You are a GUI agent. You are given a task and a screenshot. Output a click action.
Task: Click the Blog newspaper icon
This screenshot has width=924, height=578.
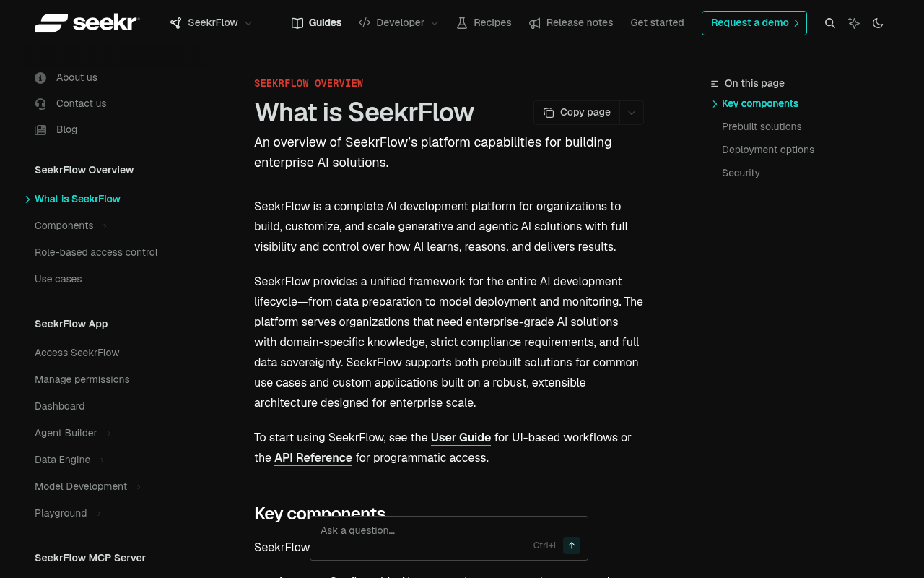40,130
